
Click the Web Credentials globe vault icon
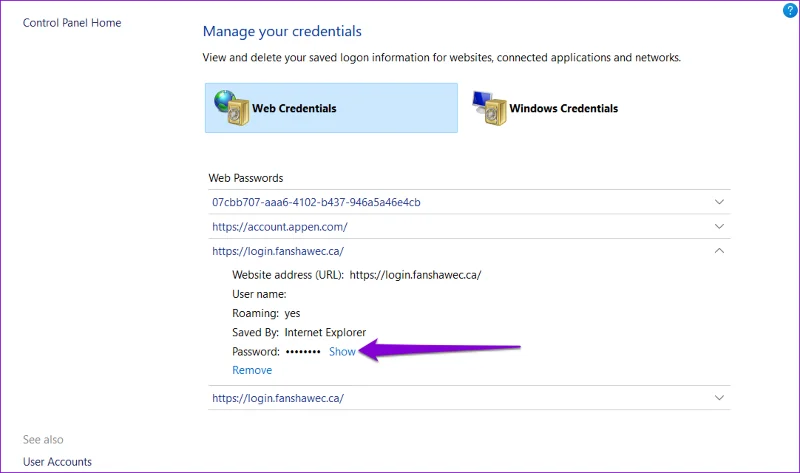click(232, 108)
